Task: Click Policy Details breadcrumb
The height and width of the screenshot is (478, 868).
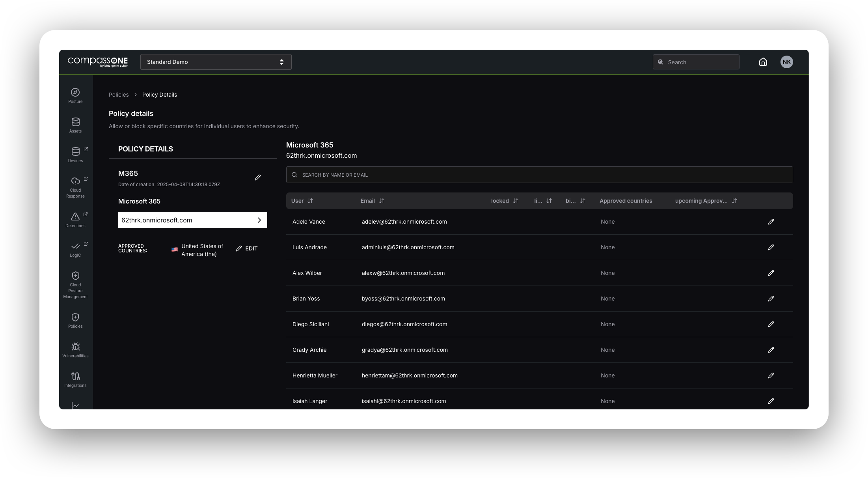Action: [x=160, y=95]
